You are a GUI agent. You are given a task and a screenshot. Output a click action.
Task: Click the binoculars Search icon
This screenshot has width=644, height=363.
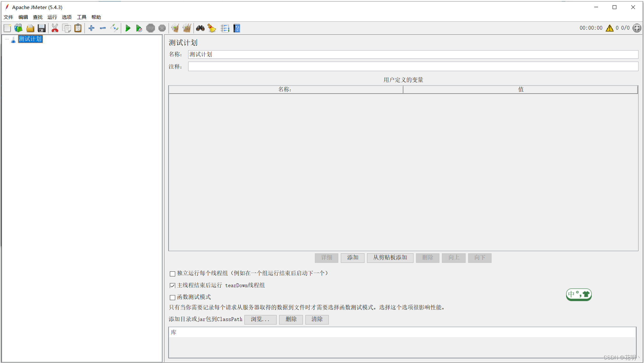(x=200, y=28)
